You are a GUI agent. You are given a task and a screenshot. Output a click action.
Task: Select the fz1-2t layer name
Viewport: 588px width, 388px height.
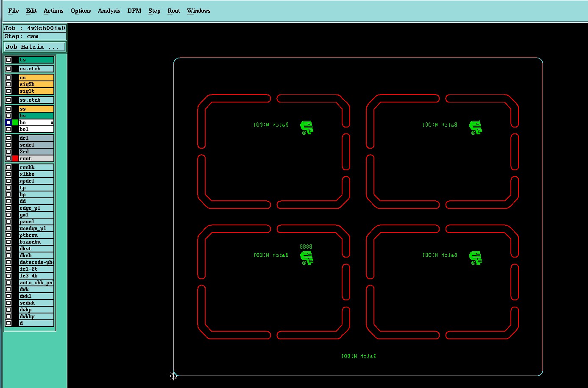coord(36,269)
